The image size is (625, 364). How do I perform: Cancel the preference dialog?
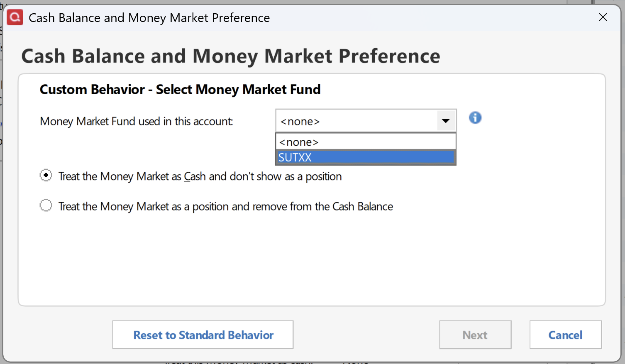tap(565, 335)
